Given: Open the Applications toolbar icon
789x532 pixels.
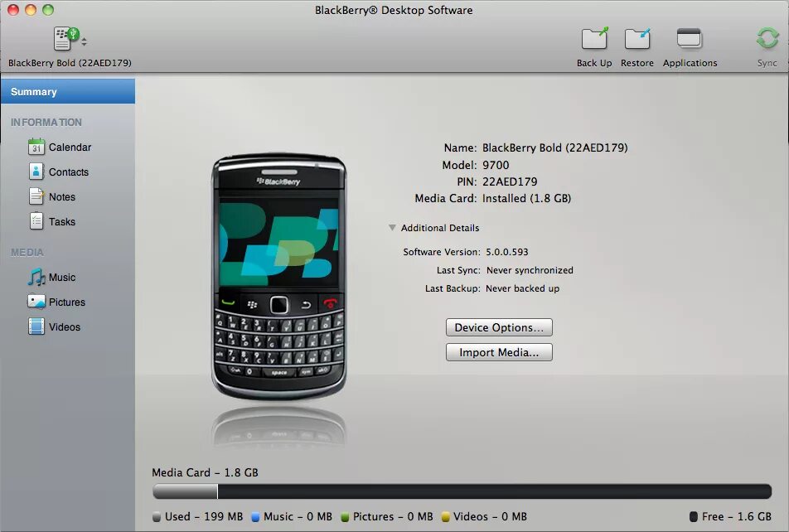Looking at the screenshot, I should (690, 39).
